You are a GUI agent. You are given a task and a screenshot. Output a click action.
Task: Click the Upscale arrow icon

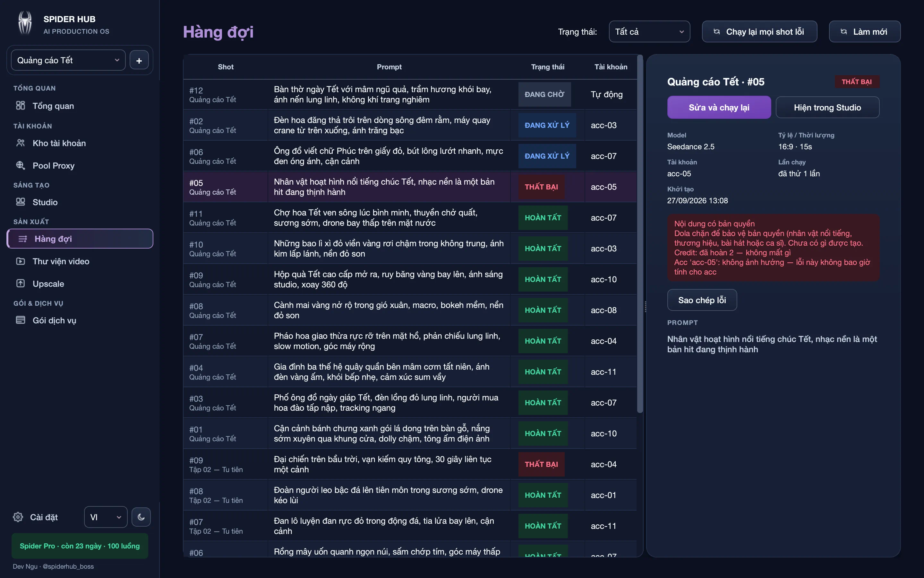click(x=21, y=283)
